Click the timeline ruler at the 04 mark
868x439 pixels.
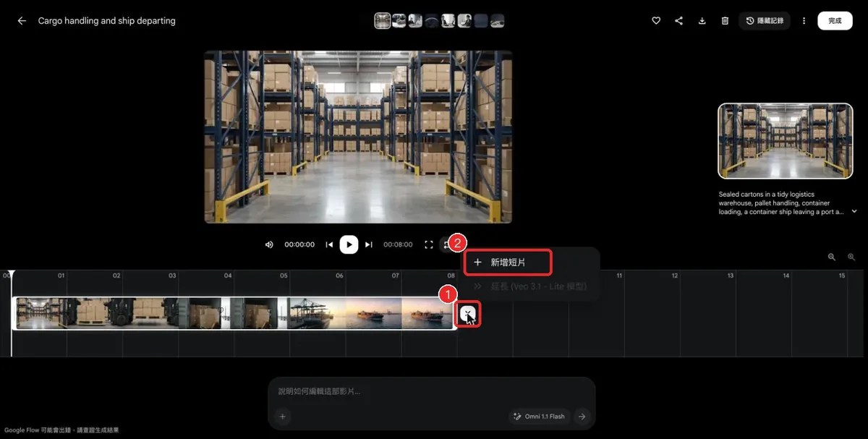coord(228,276)
